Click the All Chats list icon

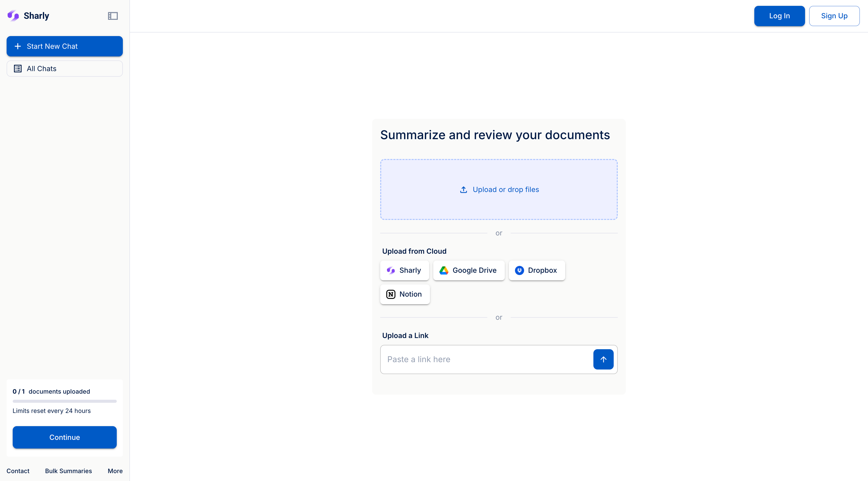(18, 69)
